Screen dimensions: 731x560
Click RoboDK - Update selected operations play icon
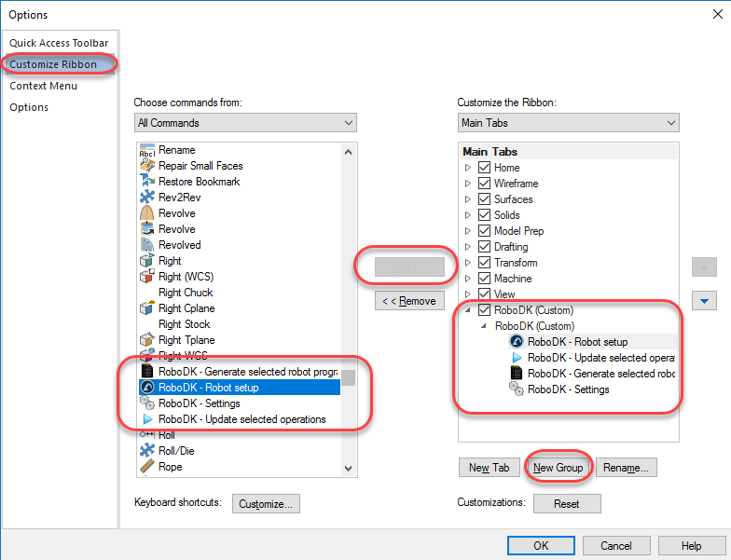[x=146, y=419]
